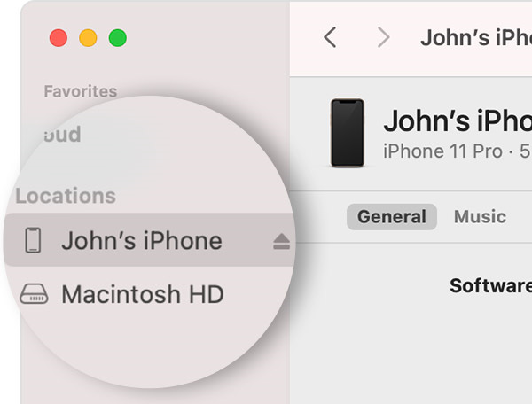Image resolution: width=532 pixels, height=404 pixels.
Task: Open Macintosh HD in the sidebar
Action: point(143,294)
